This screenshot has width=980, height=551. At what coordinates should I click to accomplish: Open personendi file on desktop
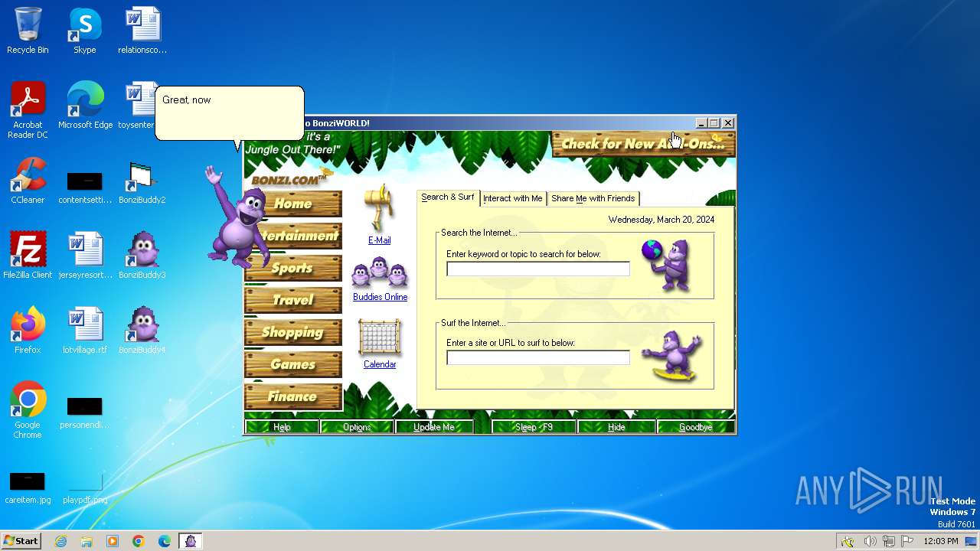(85, 412)
